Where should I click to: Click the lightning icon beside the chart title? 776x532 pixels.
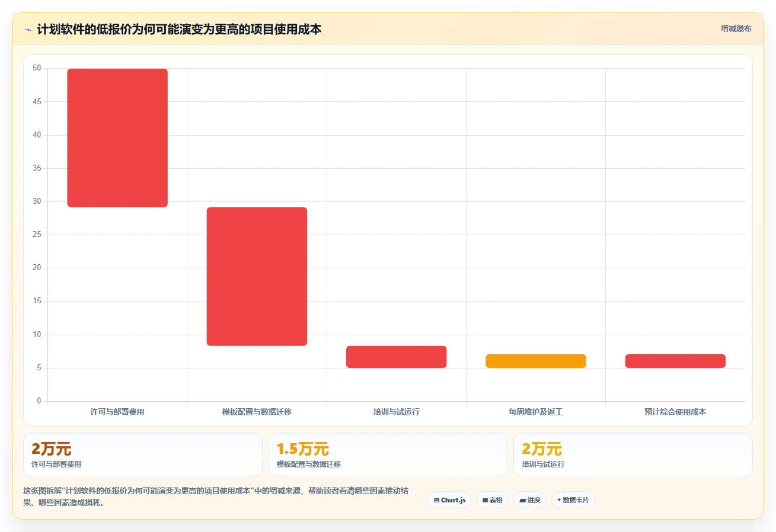[28, 30]
